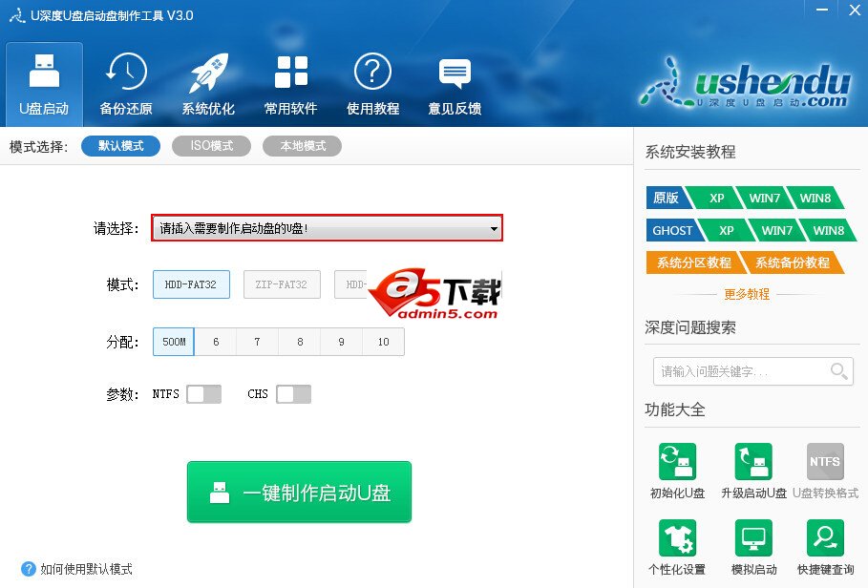Image resolution: width=868 pixels, height=588 pixels.
Task: Open the USB drive selection dropdown
Action: click(328, 228)
